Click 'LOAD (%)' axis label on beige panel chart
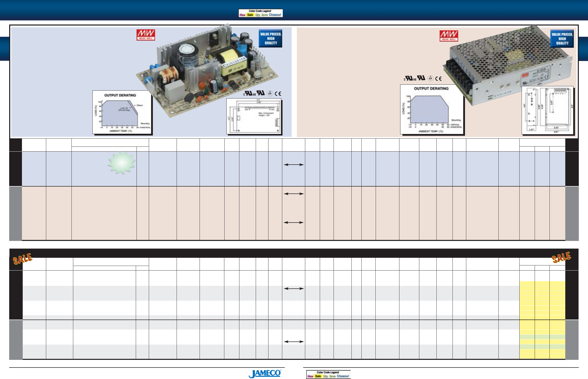 pyautogui.click(x=403, y=108)
